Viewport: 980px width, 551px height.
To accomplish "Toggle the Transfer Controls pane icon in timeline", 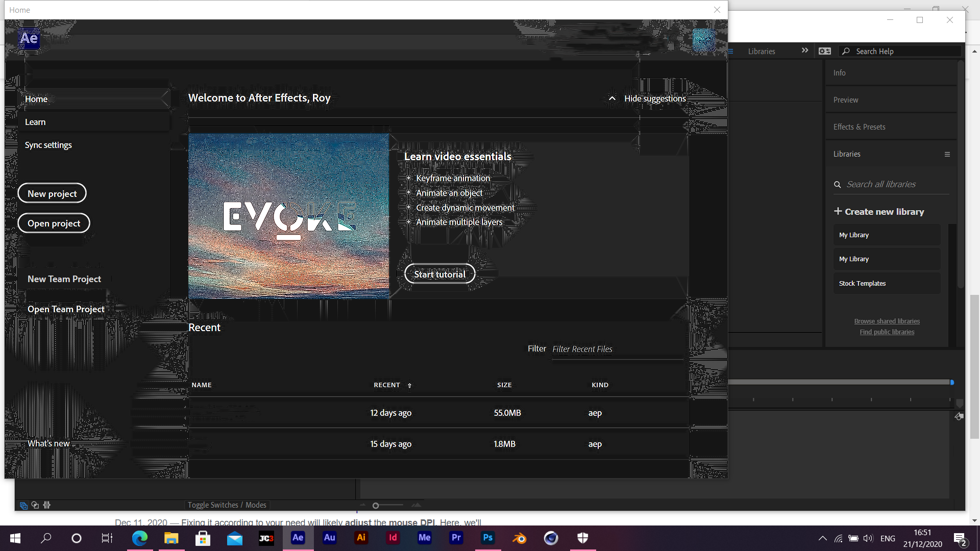I will pos(35,505).
